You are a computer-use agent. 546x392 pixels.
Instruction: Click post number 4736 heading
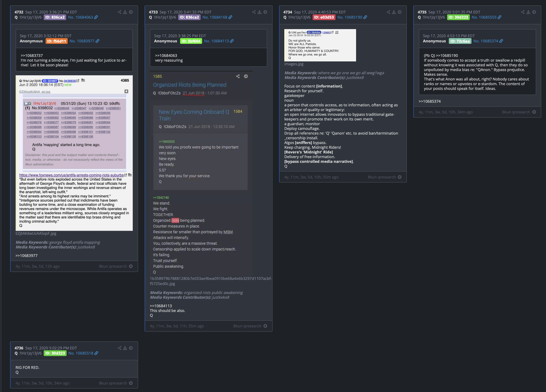[x=19, y=348]
